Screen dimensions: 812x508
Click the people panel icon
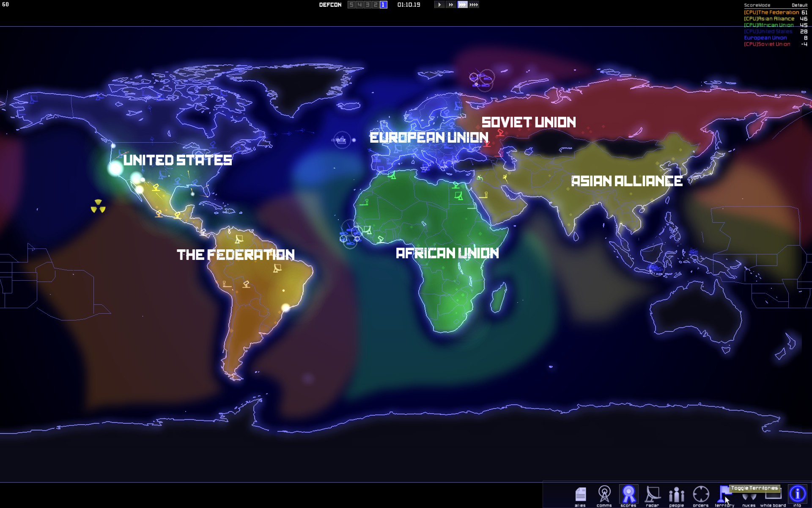click(676, 494)
